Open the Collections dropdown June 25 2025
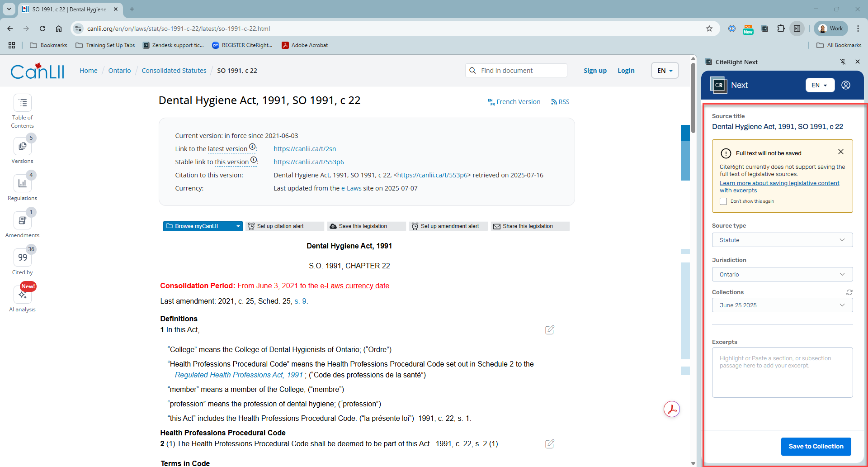This screenshot has height=467, width=868. 782,305
